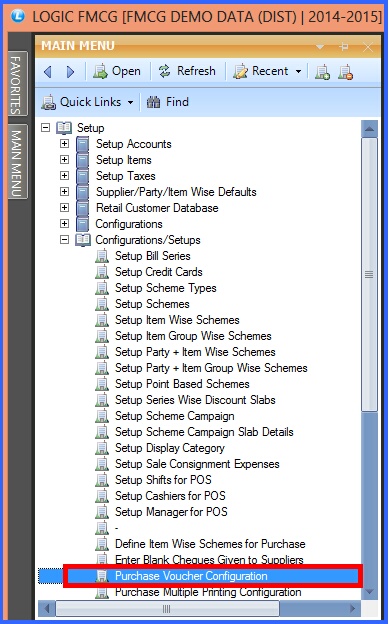Open Setup Party + Item Wise Schemes

click(x=195, y=352)
